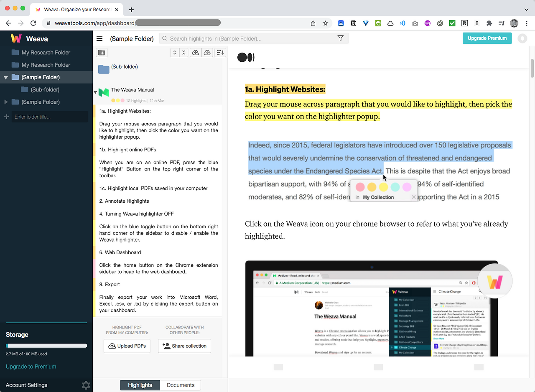The height and width of the screenshot is (392, 535).
Task: Select '4. Turning Weava highlighter OFF' highlight
Action: click(137, 214)
